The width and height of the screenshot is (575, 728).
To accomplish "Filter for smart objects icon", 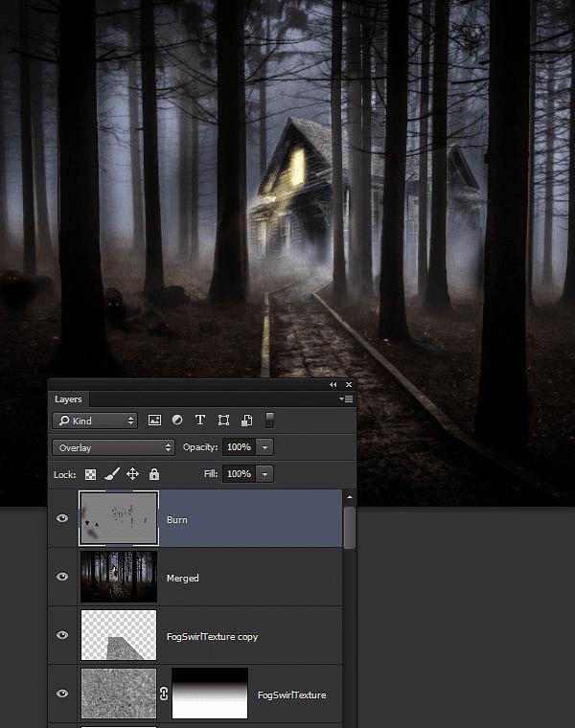I will pyautogui.click(x=246, y=421).
